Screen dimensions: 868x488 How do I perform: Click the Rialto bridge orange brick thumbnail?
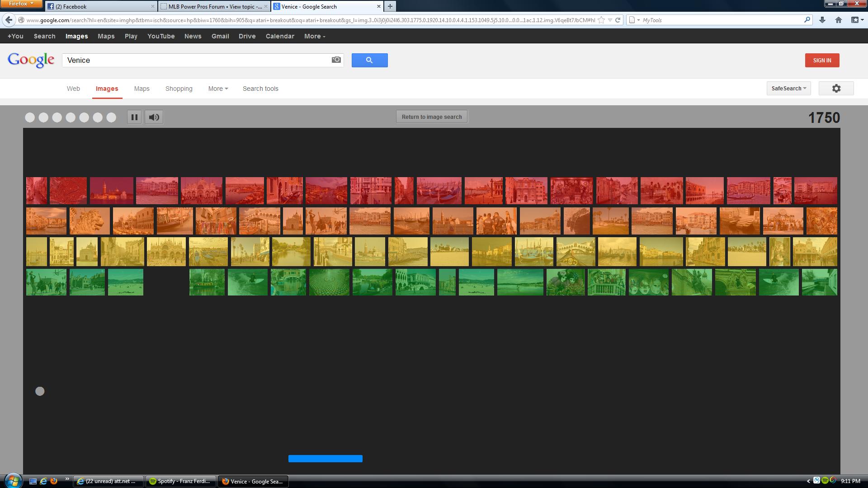pyautogui.click(x=259, y=221)
